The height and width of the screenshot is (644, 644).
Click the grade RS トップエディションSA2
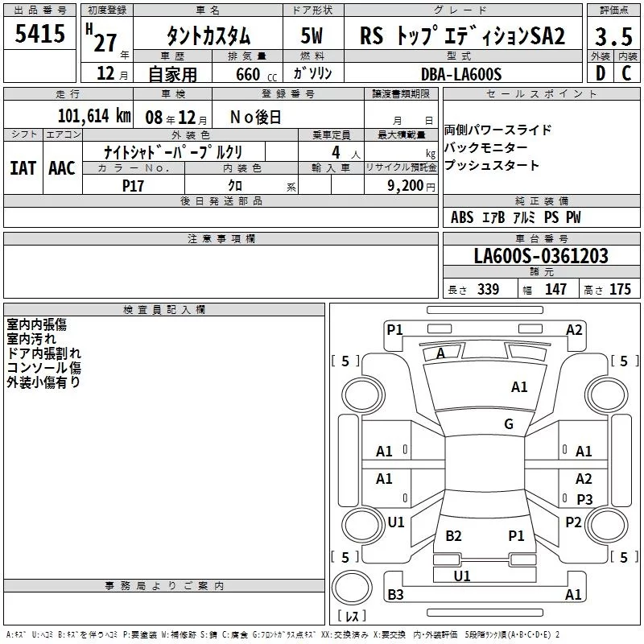click(462, 35)
